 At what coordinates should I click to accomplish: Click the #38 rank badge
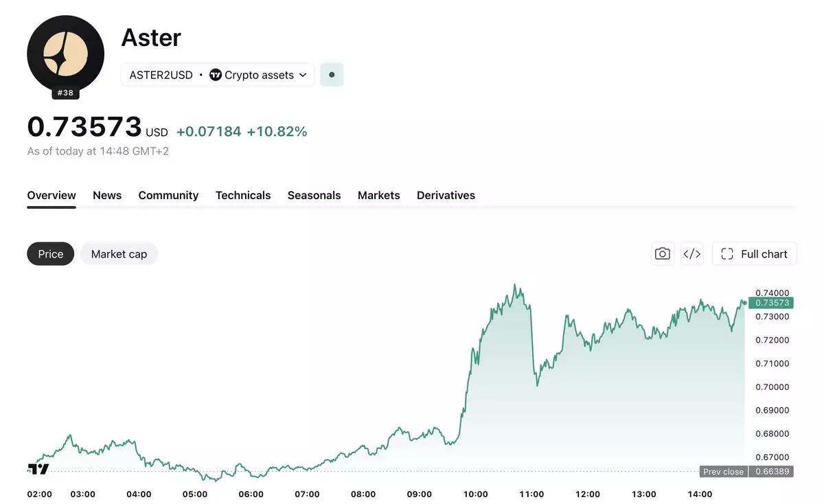click(x=65, y=93)
